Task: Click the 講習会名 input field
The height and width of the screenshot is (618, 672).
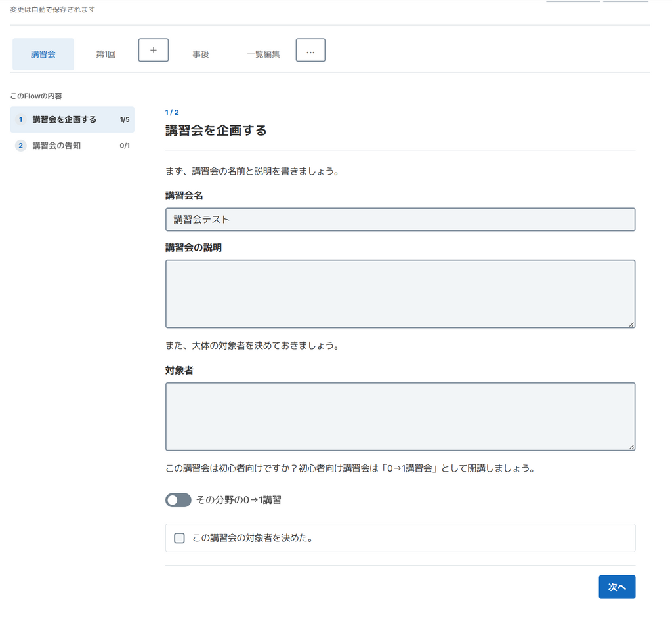Action: click(400, 219)
